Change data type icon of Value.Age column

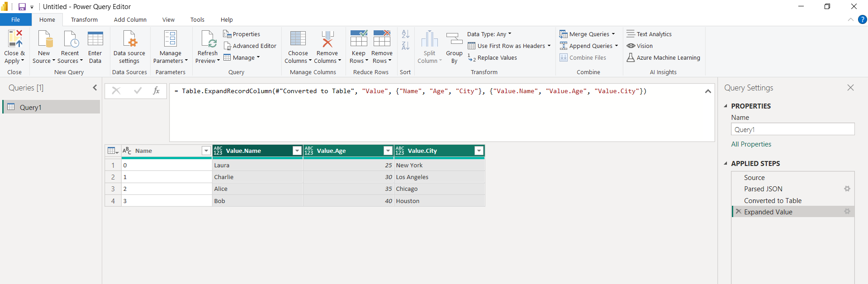(x=309, y=151)
